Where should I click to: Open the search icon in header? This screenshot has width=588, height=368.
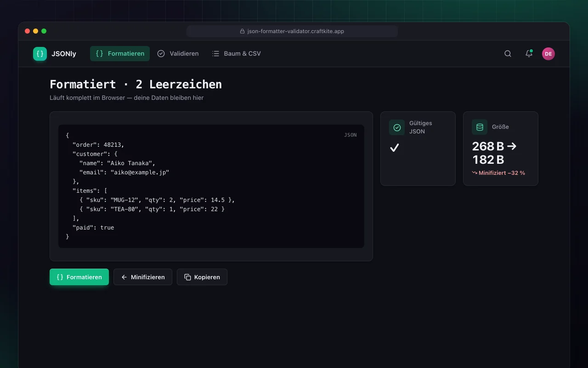[x=508, y=54]
